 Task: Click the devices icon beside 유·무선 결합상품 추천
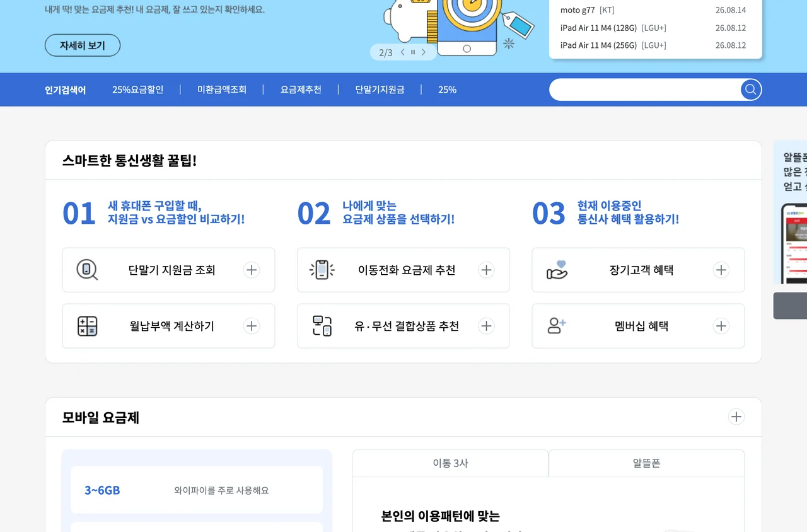point(322,326)
